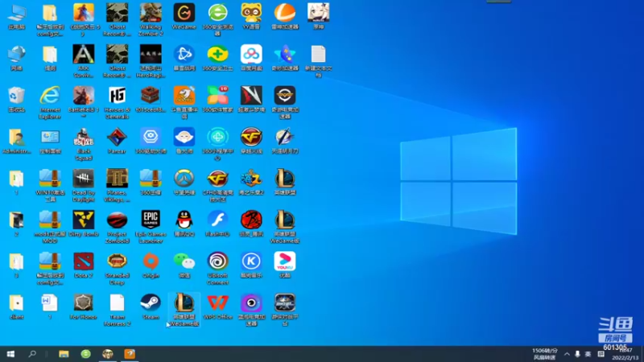Open the Youku video app icon

point(285,265)
